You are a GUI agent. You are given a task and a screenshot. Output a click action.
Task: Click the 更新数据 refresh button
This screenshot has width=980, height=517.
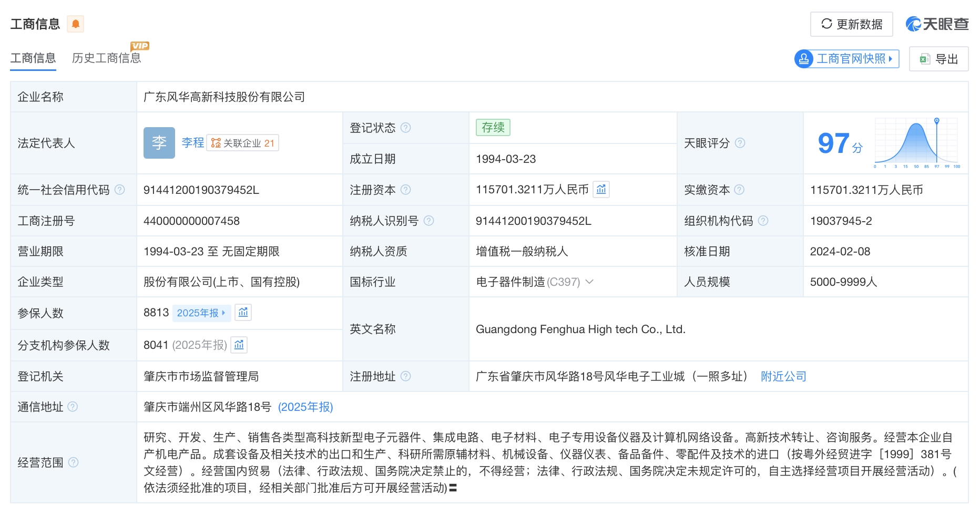click(852, 24)
